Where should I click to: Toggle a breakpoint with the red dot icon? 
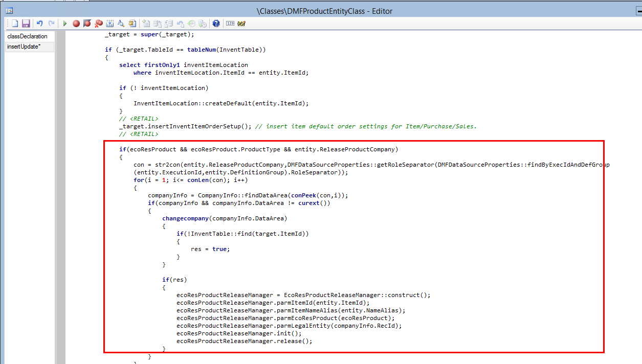(x=77, y=23)
